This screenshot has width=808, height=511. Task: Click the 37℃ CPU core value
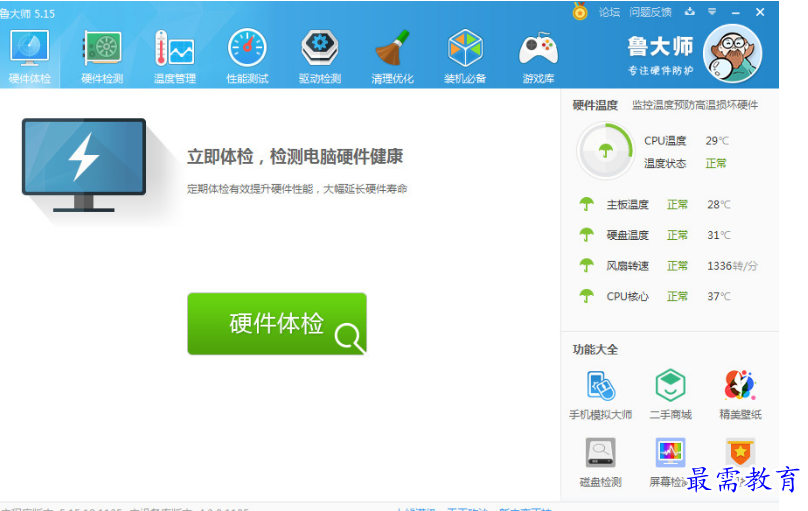[x=718, y=296]
